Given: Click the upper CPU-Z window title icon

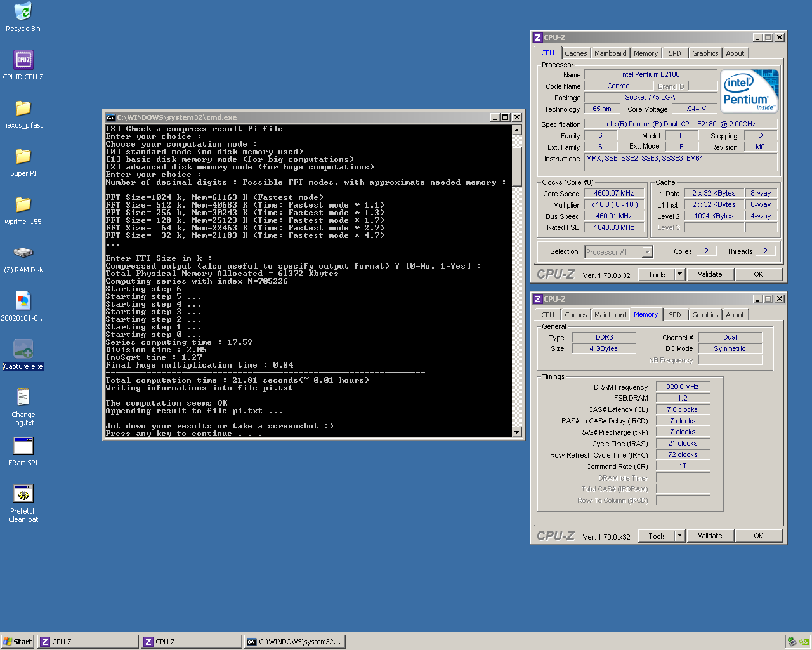Looking at the screenshot, I should [538, 37].
